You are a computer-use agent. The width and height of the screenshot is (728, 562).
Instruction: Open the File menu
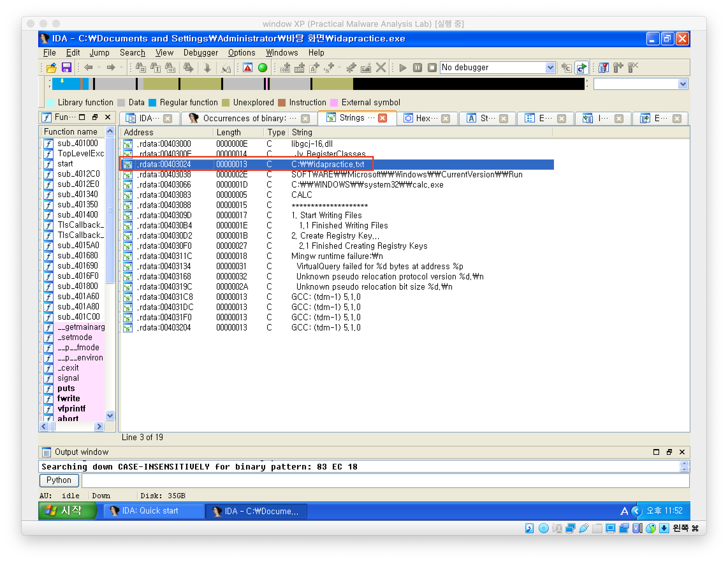tap(49, 53)
